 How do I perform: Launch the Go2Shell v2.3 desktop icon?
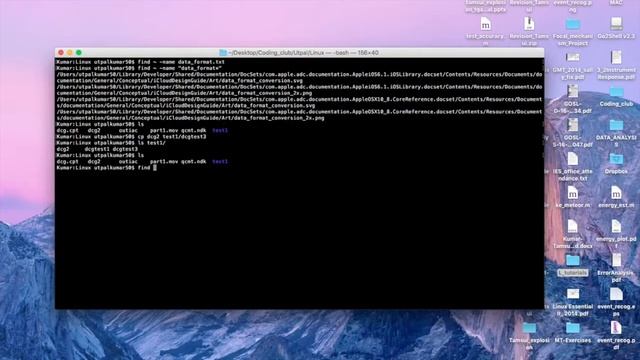click(x=616, y=24)
